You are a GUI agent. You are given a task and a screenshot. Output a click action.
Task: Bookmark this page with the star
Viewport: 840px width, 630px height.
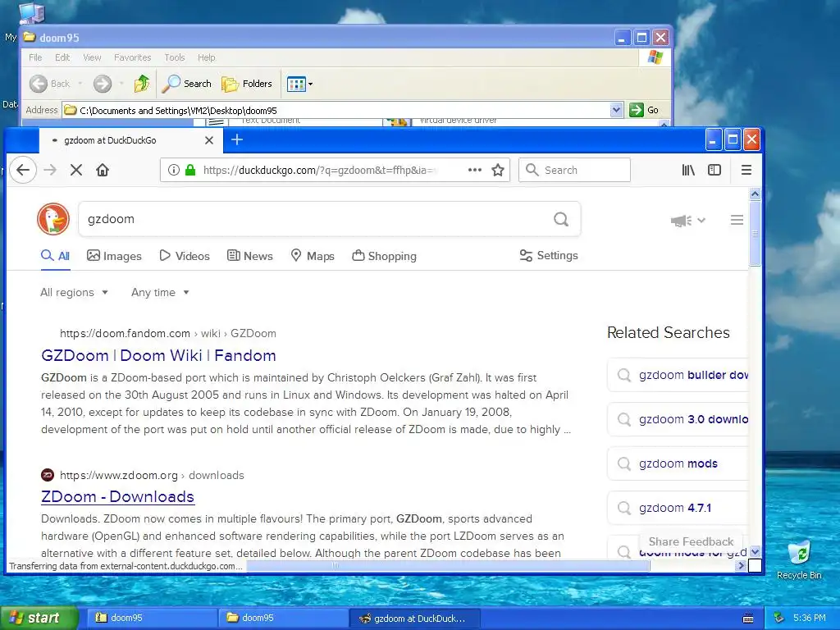(498, 171)
